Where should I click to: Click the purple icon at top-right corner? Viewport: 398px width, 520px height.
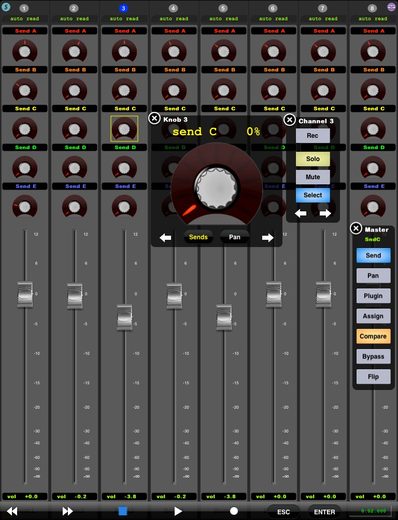point(392,7)
